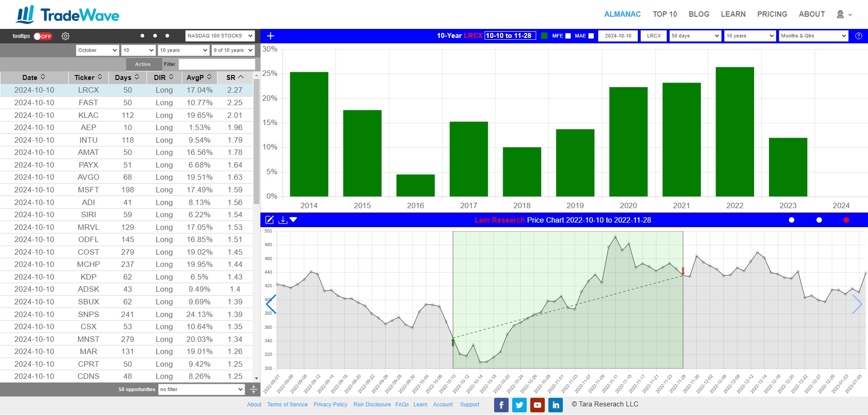Go to previous chart with left arrow
This screenshot has width=868, height=415.
271,304
